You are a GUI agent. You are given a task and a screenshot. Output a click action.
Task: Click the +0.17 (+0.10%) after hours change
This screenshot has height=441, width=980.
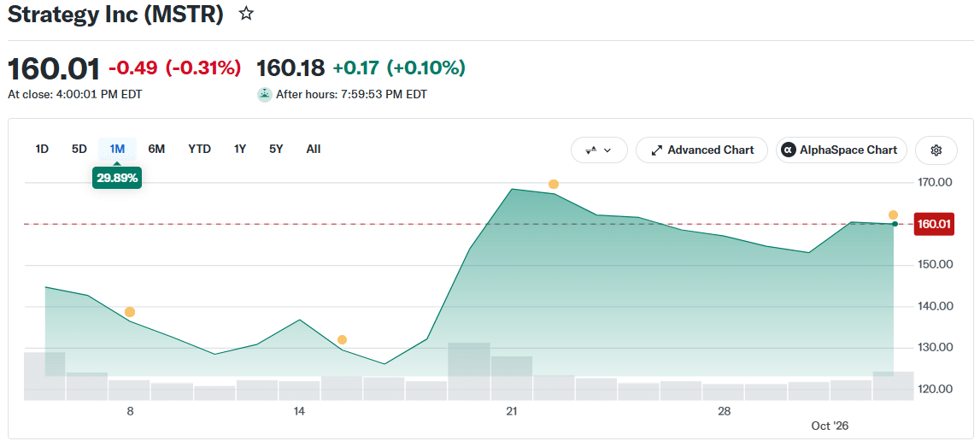tap(399, 68)
